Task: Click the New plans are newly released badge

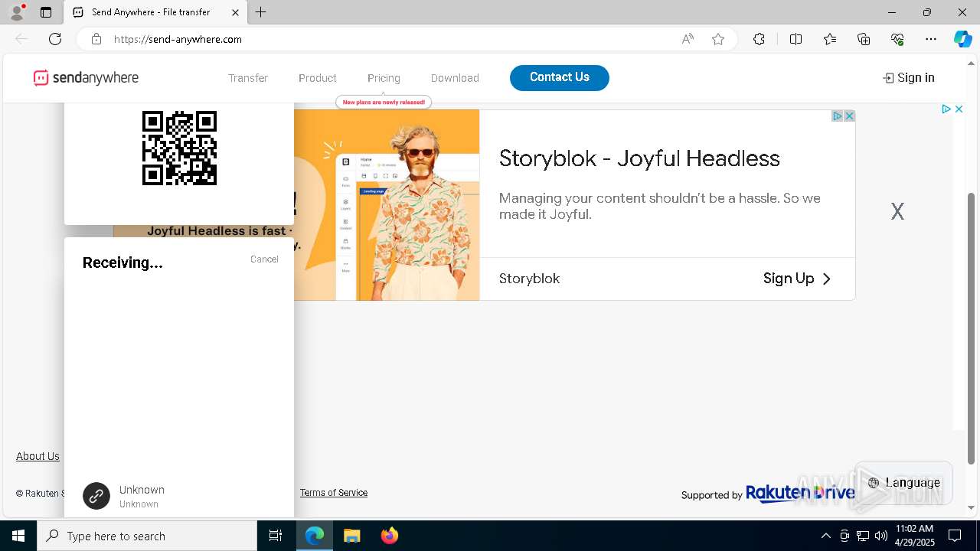Action: pos(384,102)
